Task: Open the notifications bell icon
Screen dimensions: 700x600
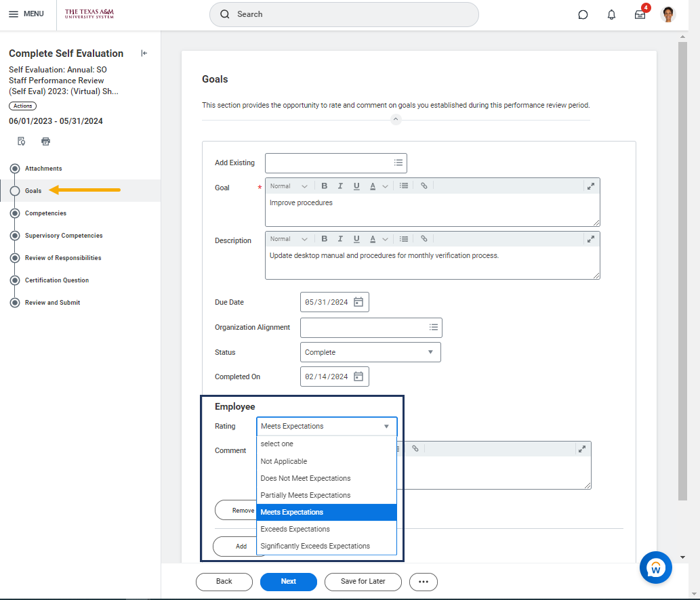Action: (x=611, y=14)
